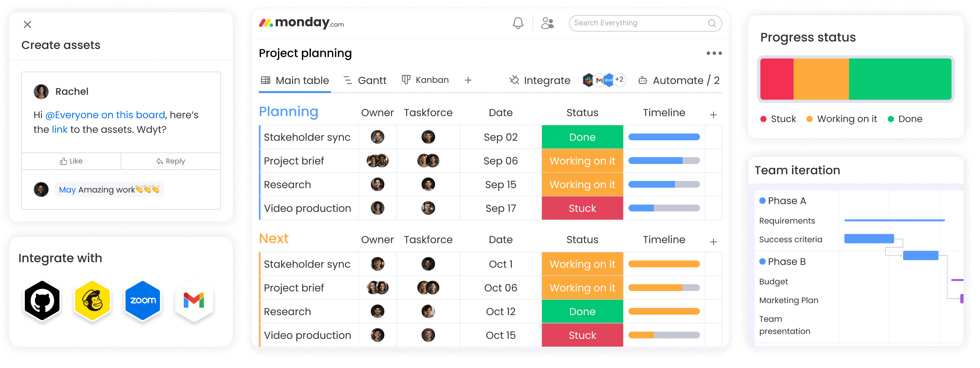The width and height of the screenshot is (980, 368).
Task: Reply to Rachel's update
Action: point(171,161)
